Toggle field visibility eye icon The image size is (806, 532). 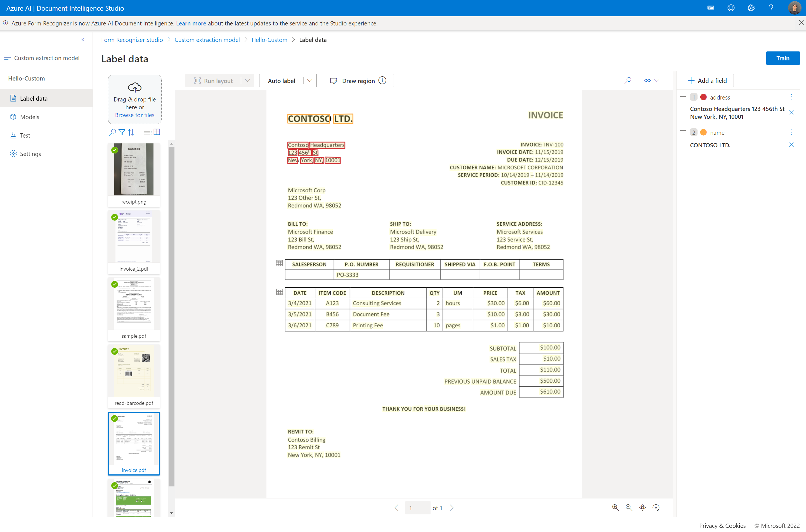(x=647, y=81)
